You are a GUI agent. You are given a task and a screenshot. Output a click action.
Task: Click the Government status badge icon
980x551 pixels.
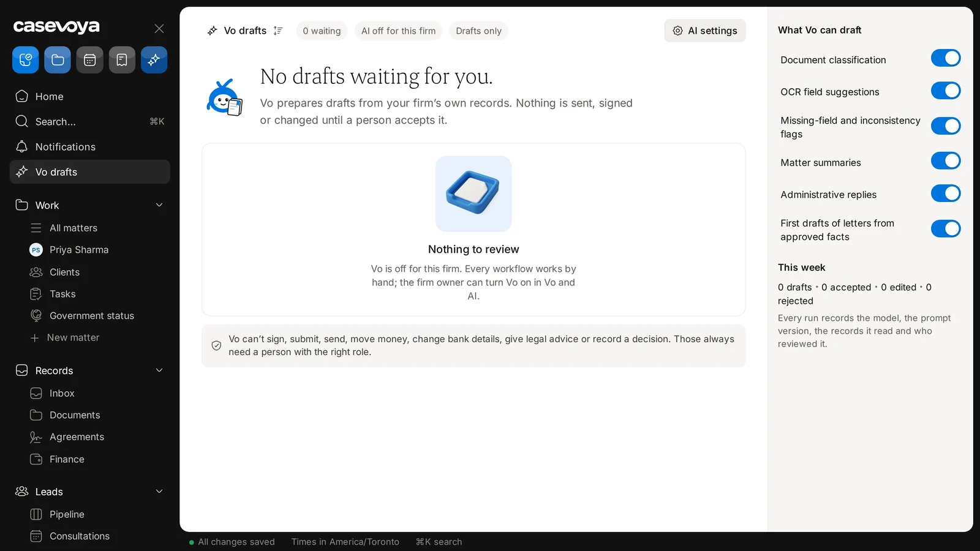pyautogui.click(x=36, y=315)
